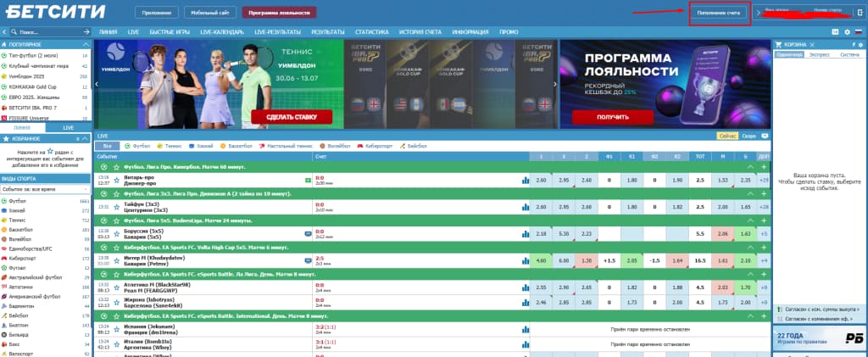Click in the search input field
This screenshot has width=868, height=357.
pyautogui.click(x=50, y=32)
